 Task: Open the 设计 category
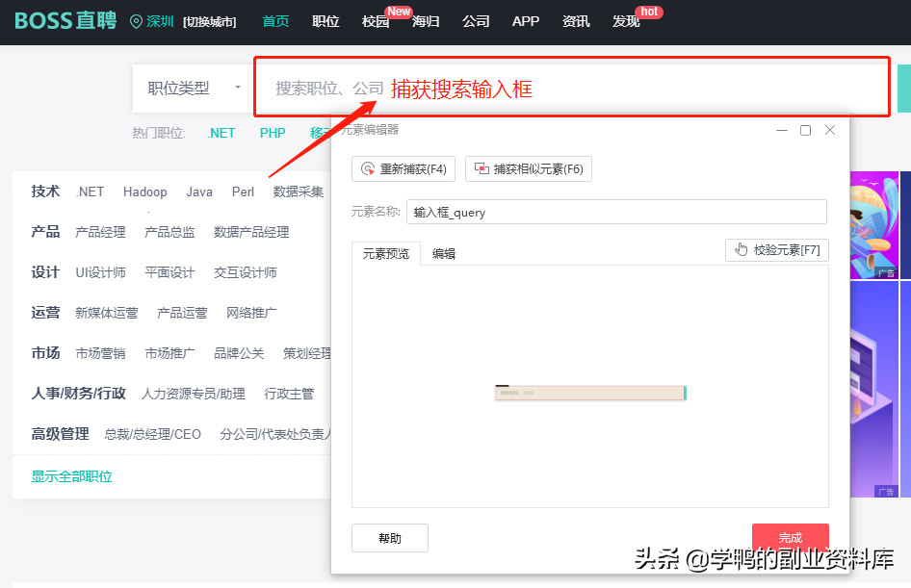(45, 272)
